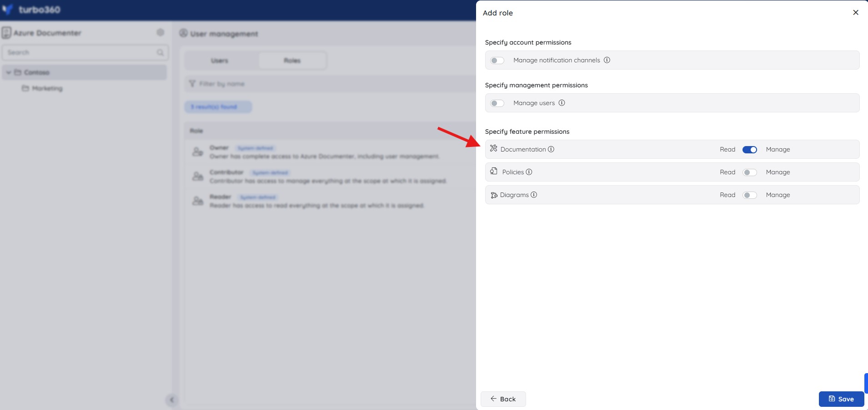Switch to the Users tab
Image resolution: width=868 pixels, height=410 pixels.
pos(220,61)
